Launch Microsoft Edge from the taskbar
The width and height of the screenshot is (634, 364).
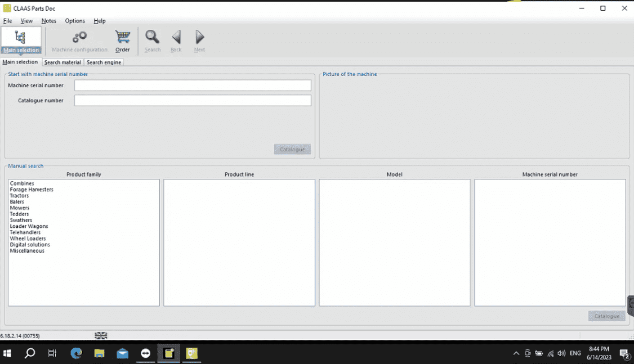click(x=76, y=353)
